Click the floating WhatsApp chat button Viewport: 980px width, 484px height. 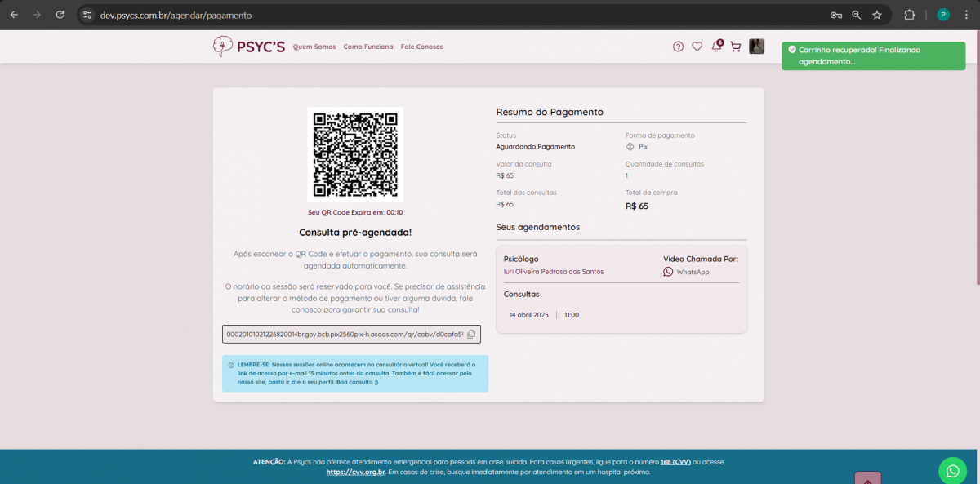[x=952, y=470]
